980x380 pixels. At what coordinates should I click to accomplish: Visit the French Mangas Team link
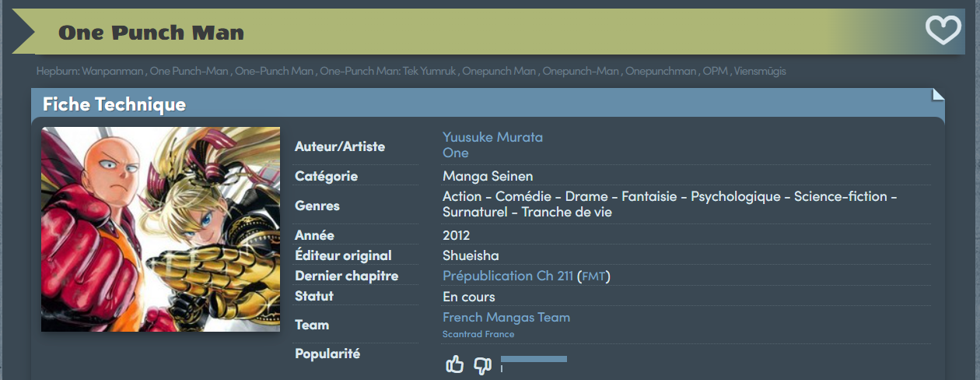pyautogui.click(x=506, y=317)
